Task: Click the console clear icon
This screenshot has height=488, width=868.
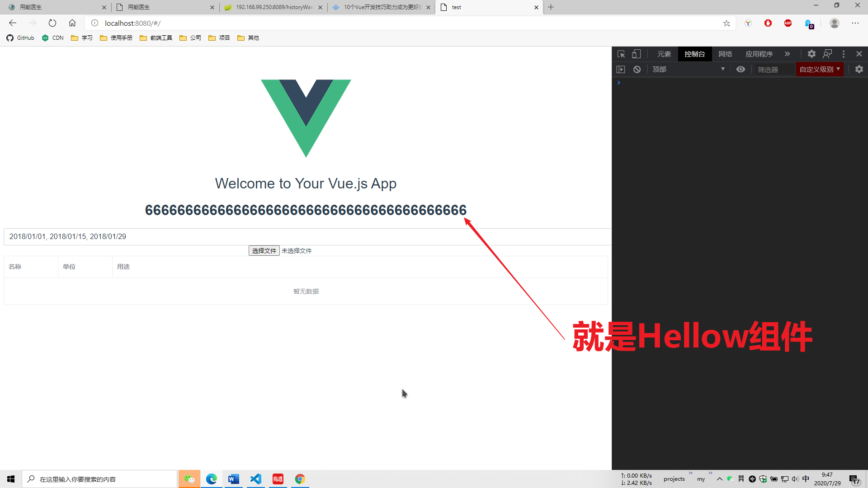Action: pyautogui.click(x=637, y=69)
